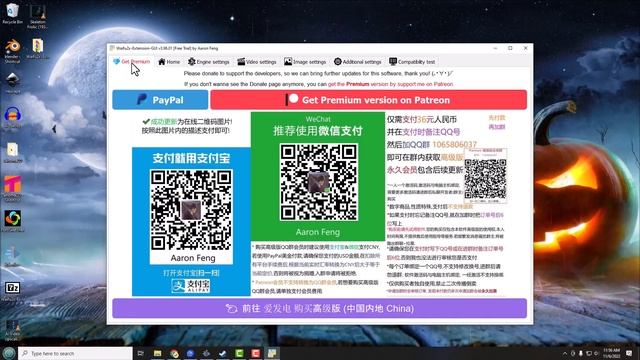
Task: Click the QQ group number 1065806037
Action: pyautogui.click(x=454, y=144)
